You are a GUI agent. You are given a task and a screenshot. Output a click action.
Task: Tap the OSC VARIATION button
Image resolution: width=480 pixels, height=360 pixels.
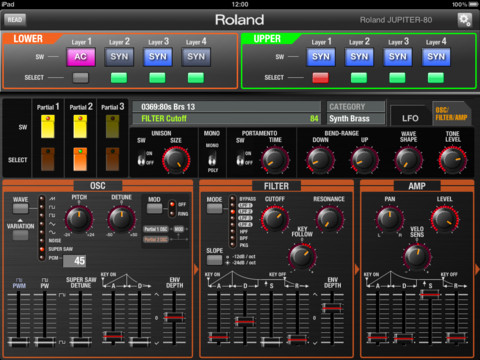(x=20, y=235)
